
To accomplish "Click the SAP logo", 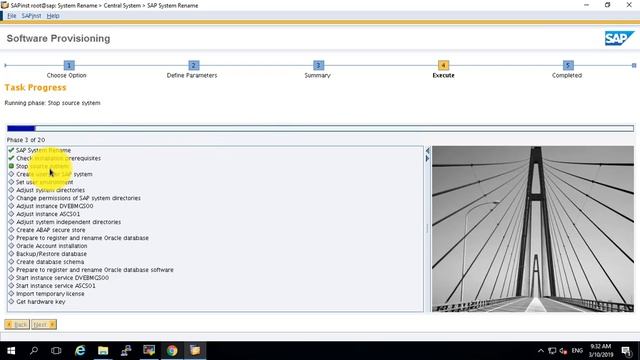I will click(619, 38).
